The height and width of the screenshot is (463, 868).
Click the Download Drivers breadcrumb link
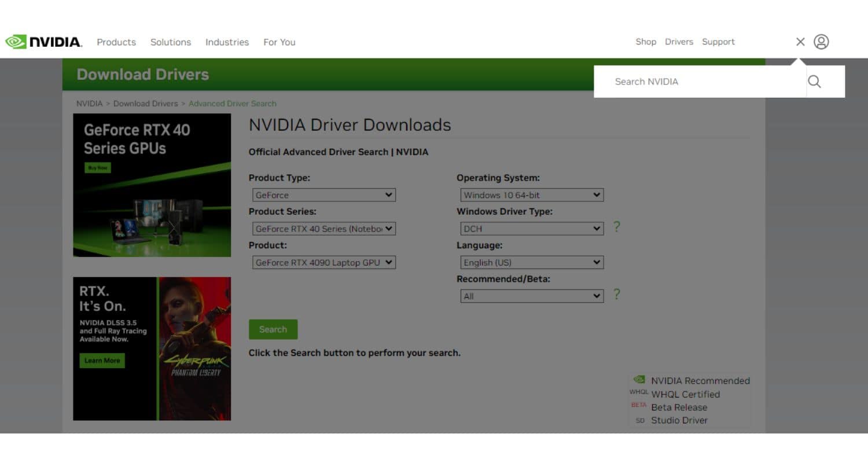(x=146, y=104)
